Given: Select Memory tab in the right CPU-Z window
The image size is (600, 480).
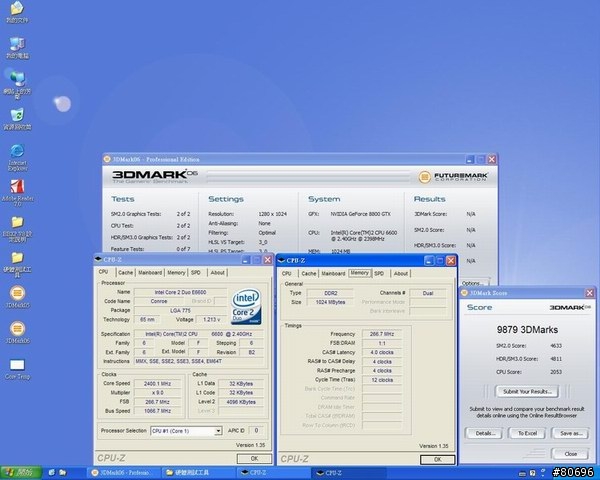Looking at the screenshot, I should [x=360, y=273].
